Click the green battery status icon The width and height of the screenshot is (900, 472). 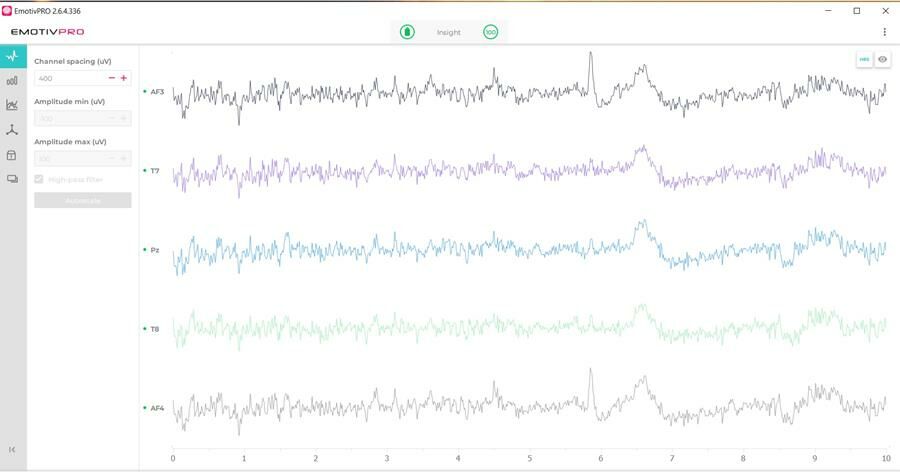click(x=407, y=32)
